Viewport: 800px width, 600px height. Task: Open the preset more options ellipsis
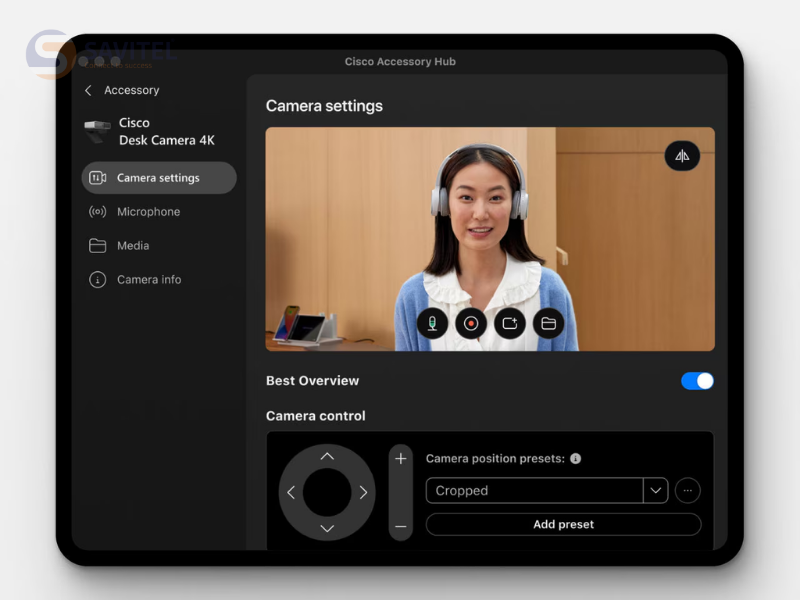click(688, 490)
